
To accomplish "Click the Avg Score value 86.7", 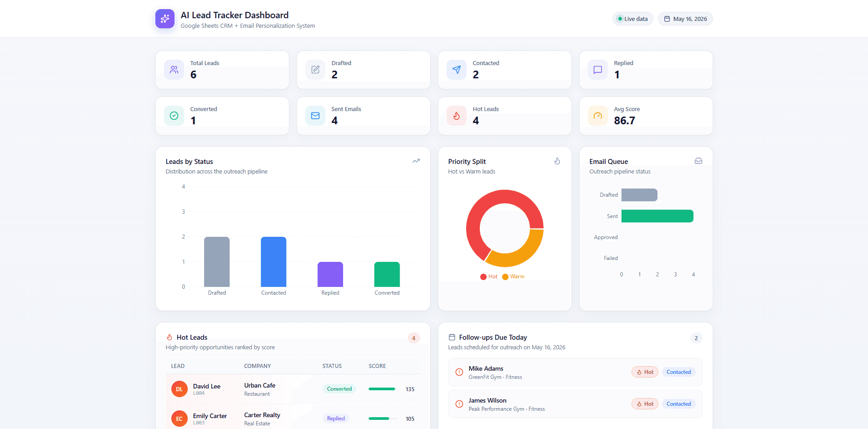I will (624, 121).
